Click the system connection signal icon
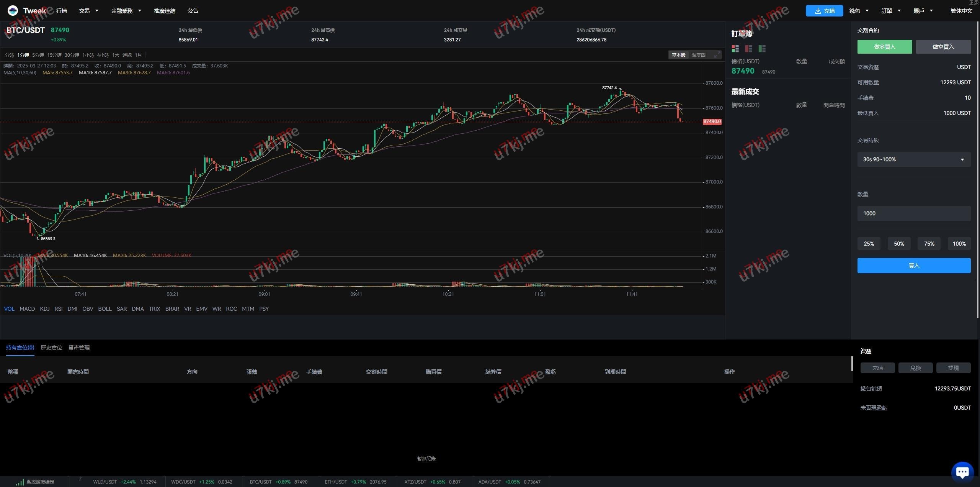Viewport: 980px width, 487px height. [x=20, y=482]
